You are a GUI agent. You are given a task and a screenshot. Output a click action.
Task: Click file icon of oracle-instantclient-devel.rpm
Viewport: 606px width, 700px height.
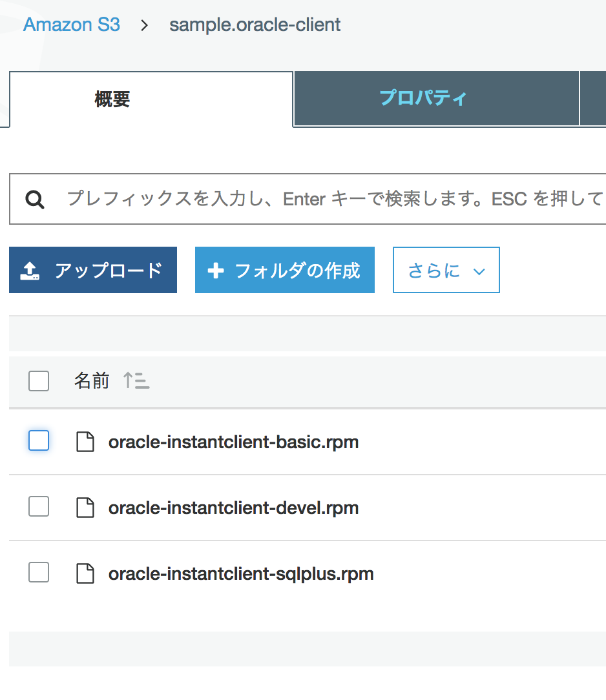coord(85,508)
